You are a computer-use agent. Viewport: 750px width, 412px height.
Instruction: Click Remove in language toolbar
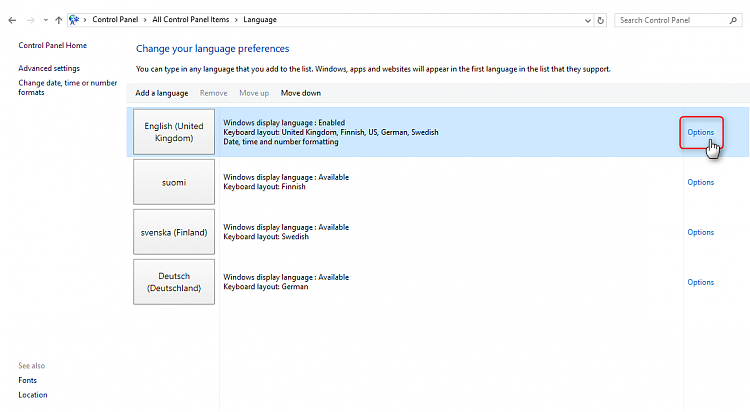click(213, 93)
